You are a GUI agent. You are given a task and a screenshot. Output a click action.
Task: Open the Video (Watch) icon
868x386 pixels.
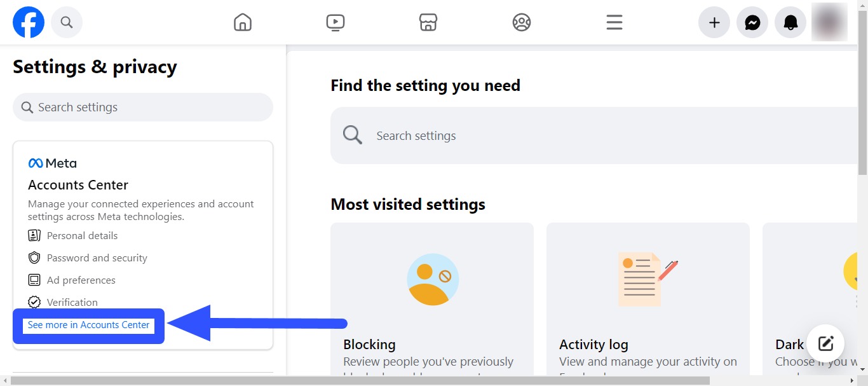pos(335,22)
